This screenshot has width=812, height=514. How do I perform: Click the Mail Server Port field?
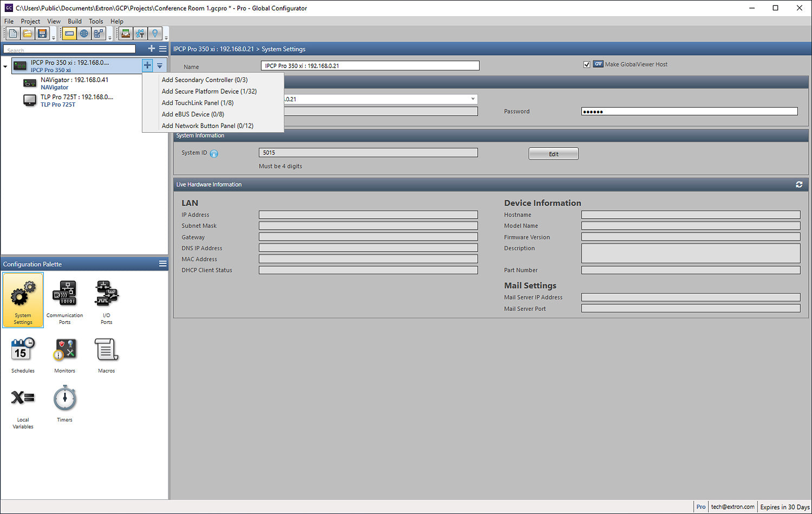coord(691,308)
